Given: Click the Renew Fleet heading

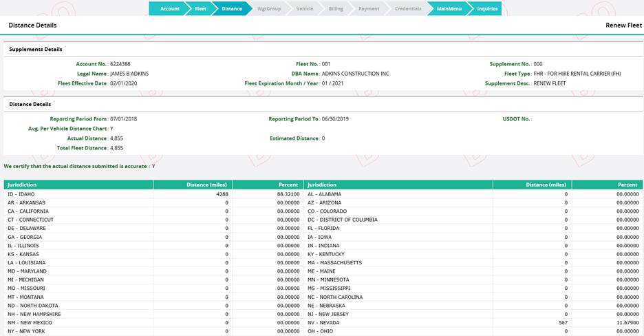Looking at the screenshot, I should coord(623,25).
